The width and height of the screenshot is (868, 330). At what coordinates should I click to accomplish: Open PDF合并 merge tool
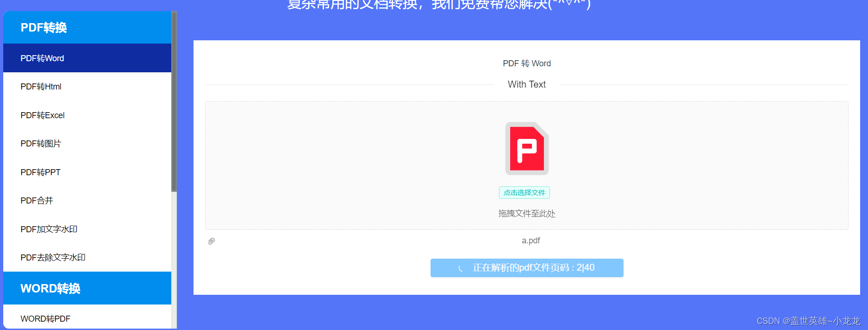tap(87, 201)
